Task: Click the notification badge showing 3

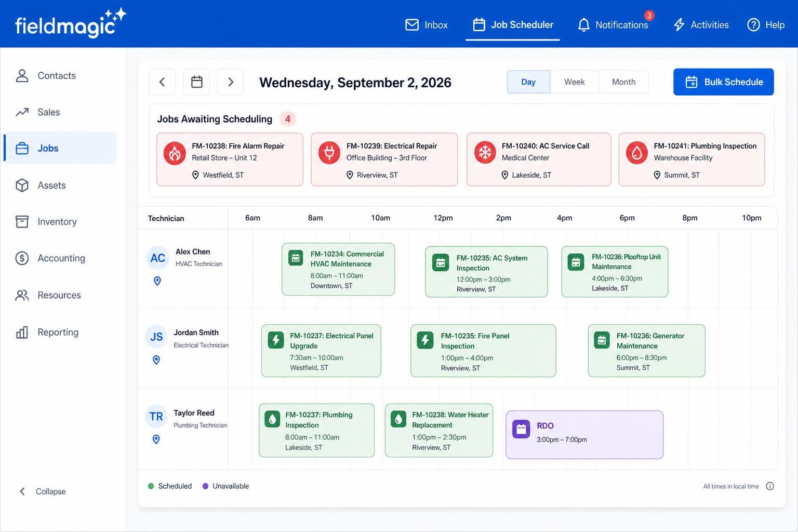Action: (649, 15)
